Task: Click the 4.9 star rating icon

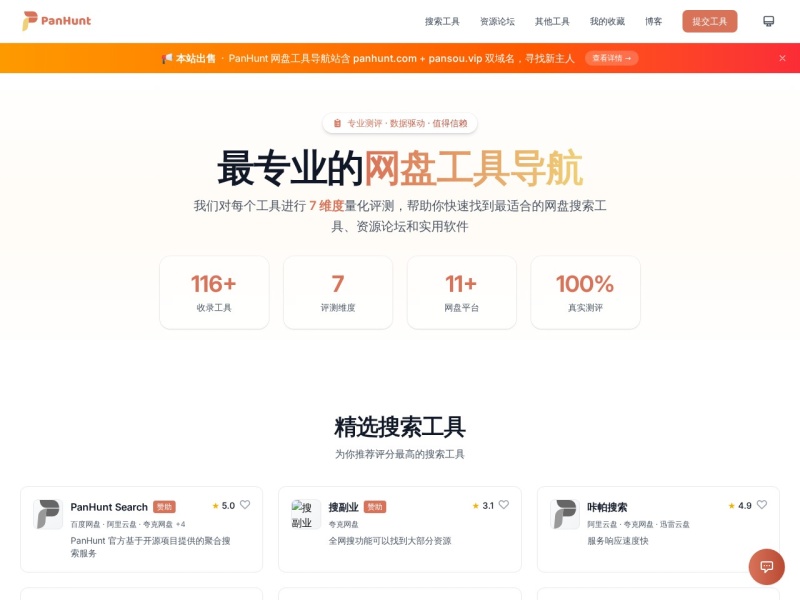Action: point(732,506)
